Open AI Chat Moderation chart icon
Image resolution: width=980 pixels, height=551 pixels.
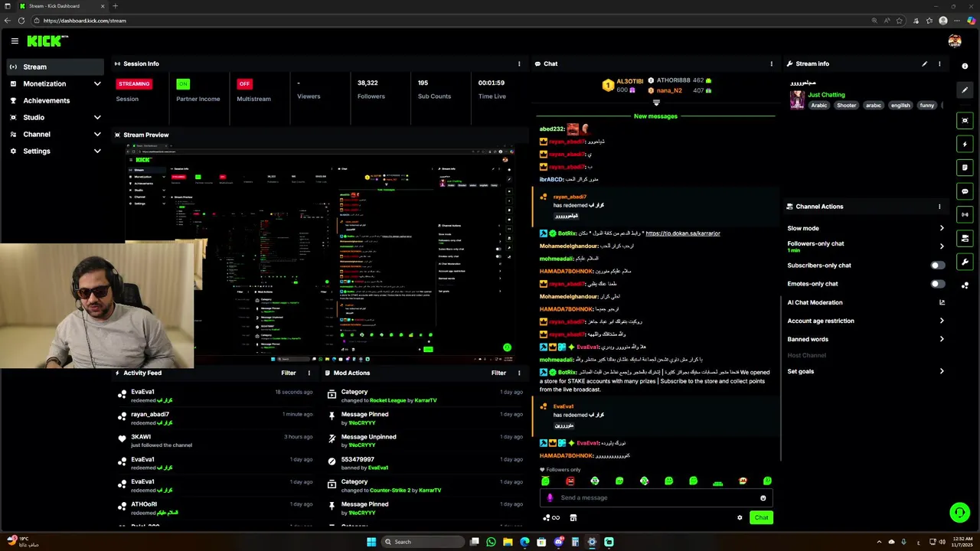click(942, 302)
